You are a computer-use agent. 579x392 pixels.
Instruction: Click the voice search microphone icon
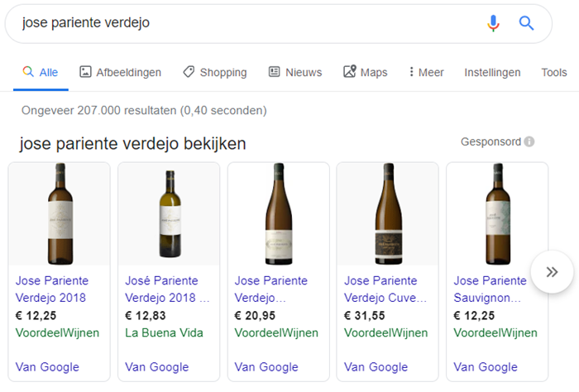pyautogui.click(x=494, y=23)
